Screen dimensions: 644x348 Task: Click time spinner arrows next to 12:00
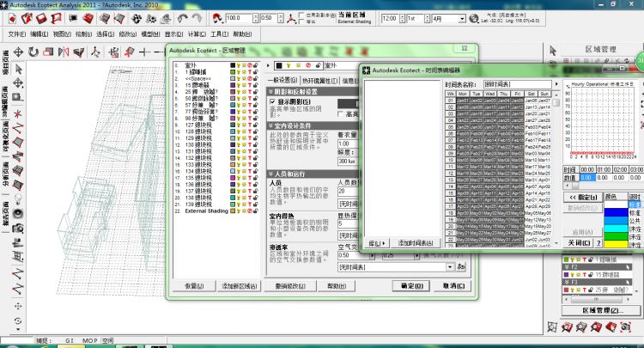(402, 19)
